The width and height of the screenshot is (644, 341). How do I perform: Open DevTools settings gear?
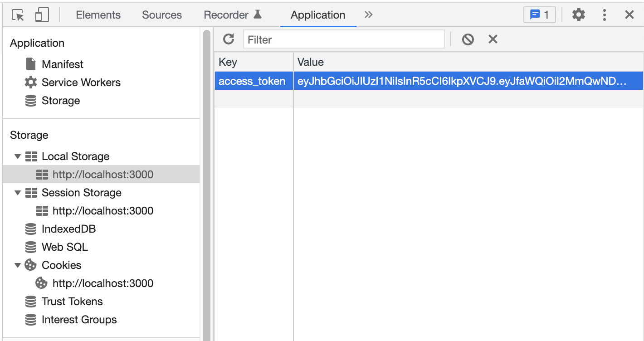pos(578,15)
